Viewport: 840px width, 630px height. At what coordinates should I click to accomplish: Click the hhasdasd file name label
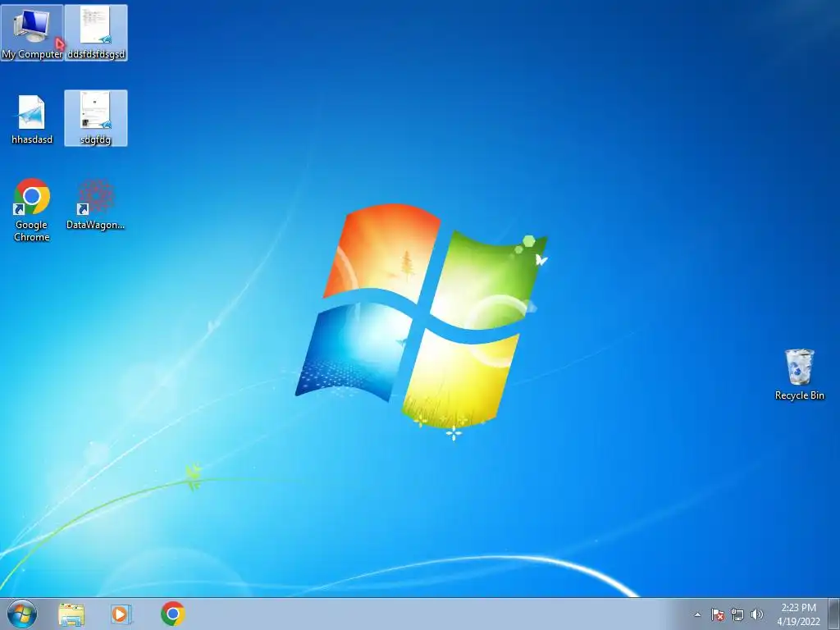click(x=32, y=139)
